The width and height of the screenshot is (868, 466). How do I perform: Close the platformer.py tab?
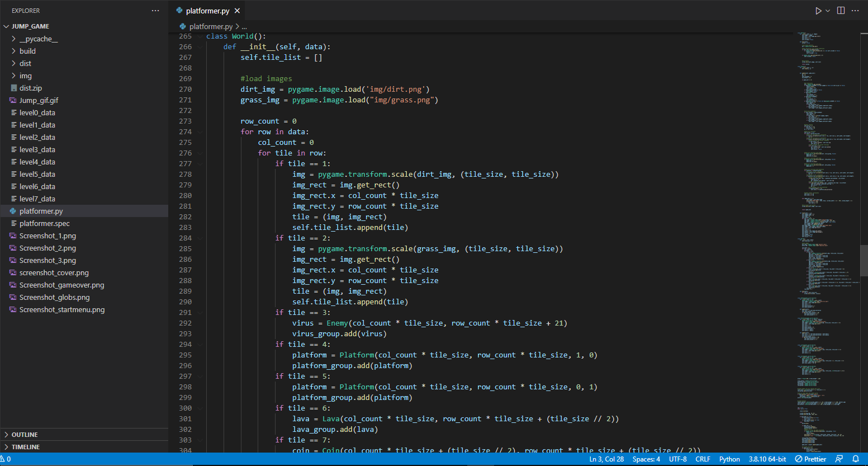237,11
